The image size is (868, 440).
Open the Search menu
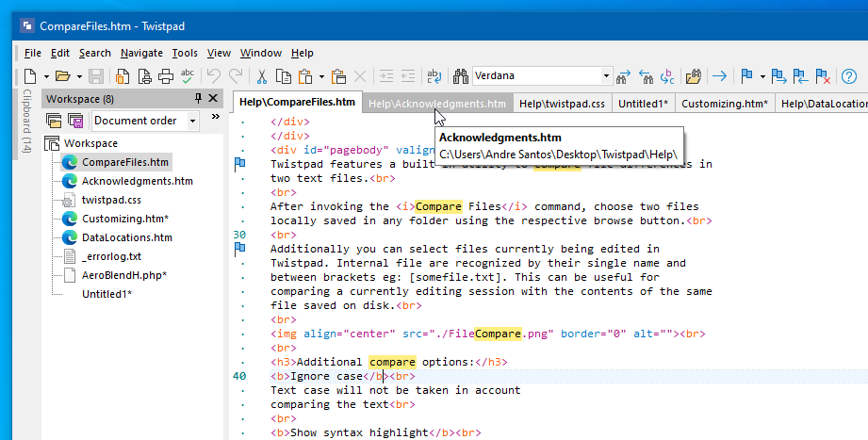(94, 53)
